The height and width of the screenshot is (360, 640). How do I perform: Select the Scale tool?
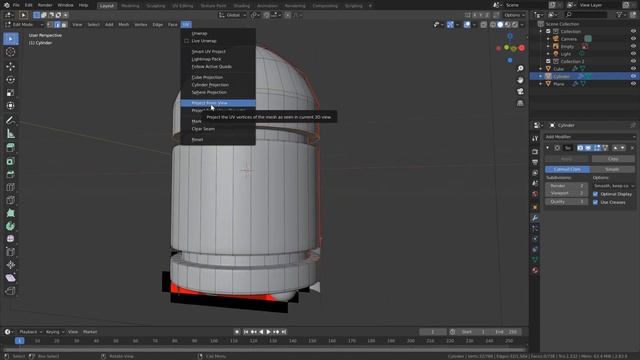tap(11, 93)
